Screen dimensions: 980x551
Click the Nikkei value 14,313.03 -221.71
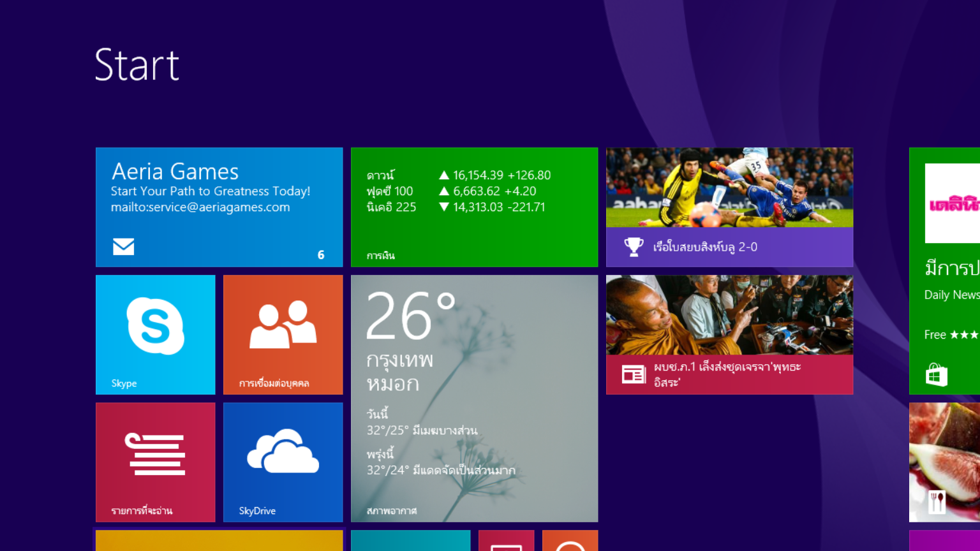click(499, 207)
